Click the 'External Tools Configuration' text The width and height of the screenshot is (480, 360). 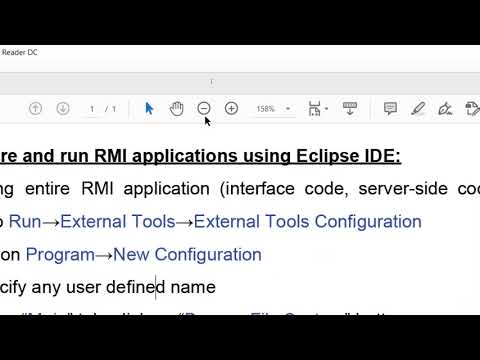[x=308, y=221]
